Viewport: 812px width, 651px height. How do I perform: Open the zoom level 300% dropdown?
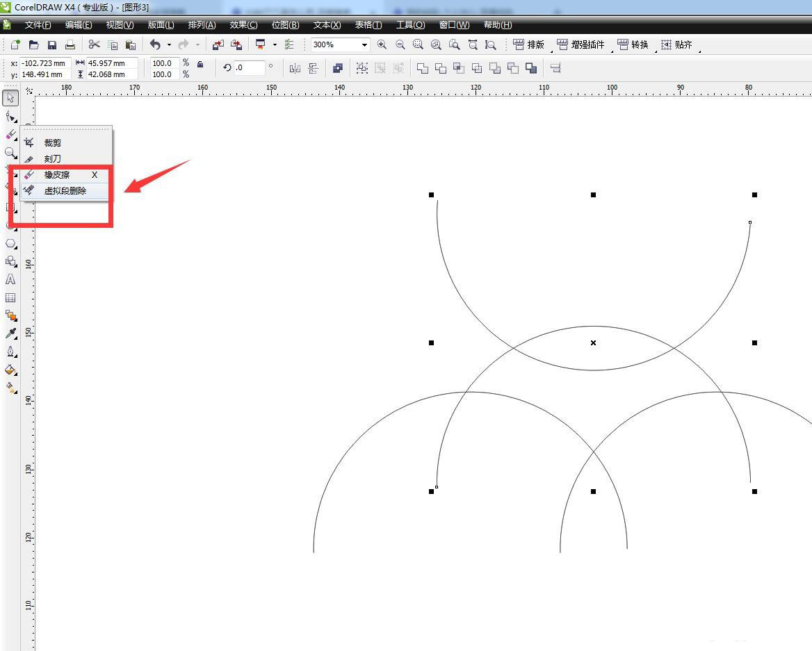[364, 44]
